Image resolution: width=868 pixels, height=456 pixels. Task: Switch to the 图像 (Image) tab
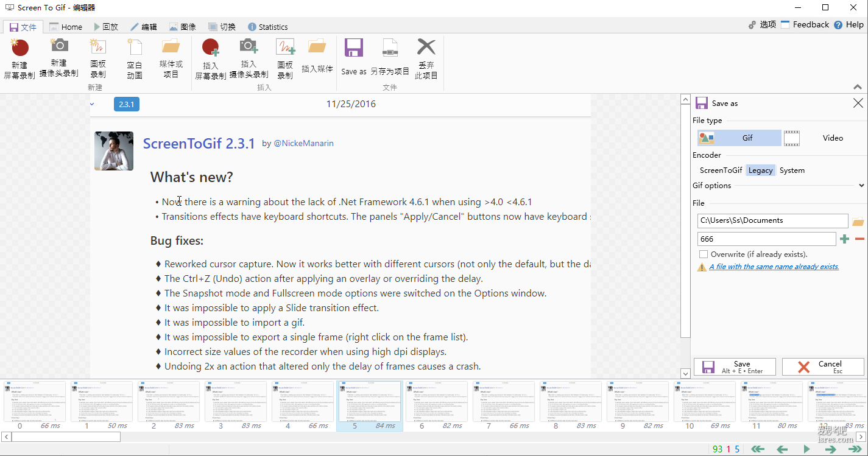point(183,27)
